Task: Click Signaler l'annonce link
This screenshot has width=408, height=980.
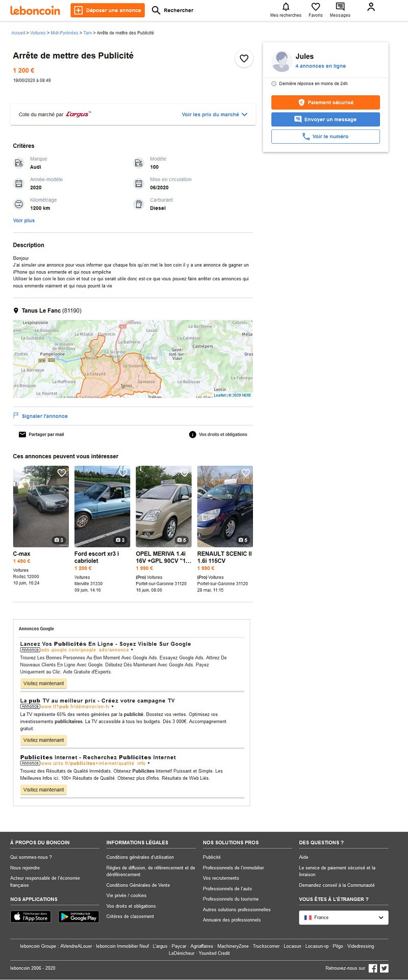Action: click(x=40, y=416)
